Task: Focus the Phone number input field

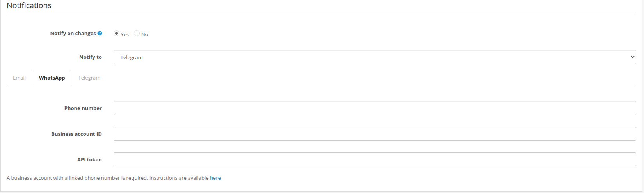Action: (374, 108)
